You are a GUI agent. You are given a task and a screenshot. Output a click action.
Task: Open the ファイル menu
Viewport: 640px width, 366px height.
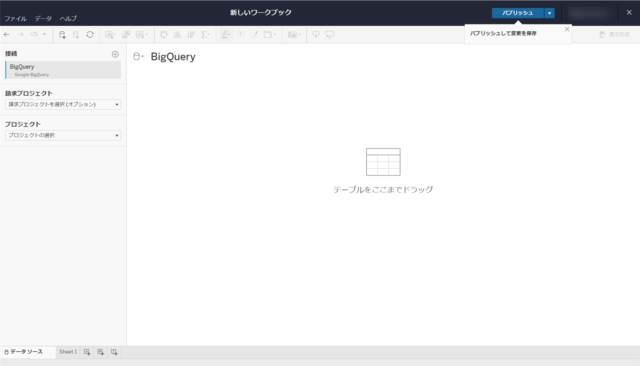click(16, 18)
